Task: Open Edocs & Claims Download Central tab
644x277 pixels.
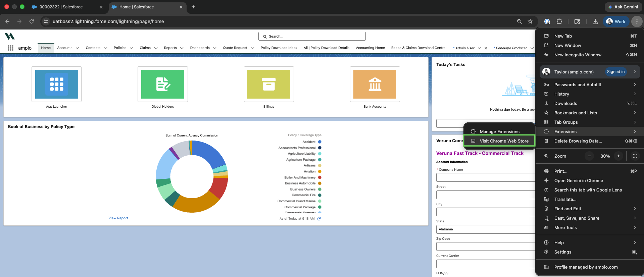Action: tap(419, 48)
